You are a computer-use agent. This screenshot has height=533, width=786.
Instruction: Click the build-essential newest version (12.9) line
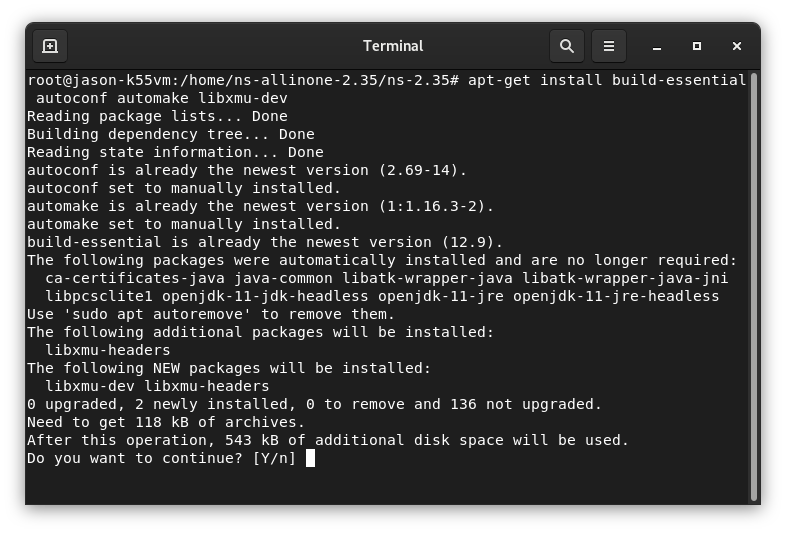tap(265, 242)
